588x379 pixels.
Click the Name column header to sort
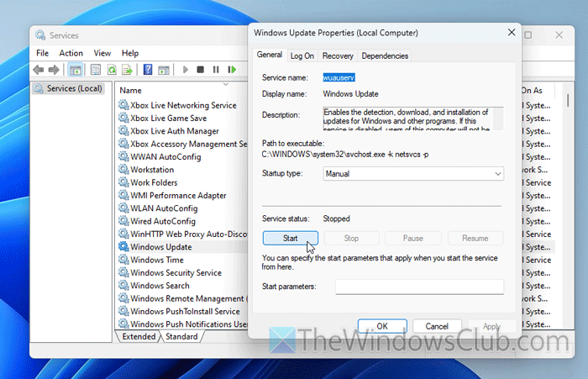(130, 91)
